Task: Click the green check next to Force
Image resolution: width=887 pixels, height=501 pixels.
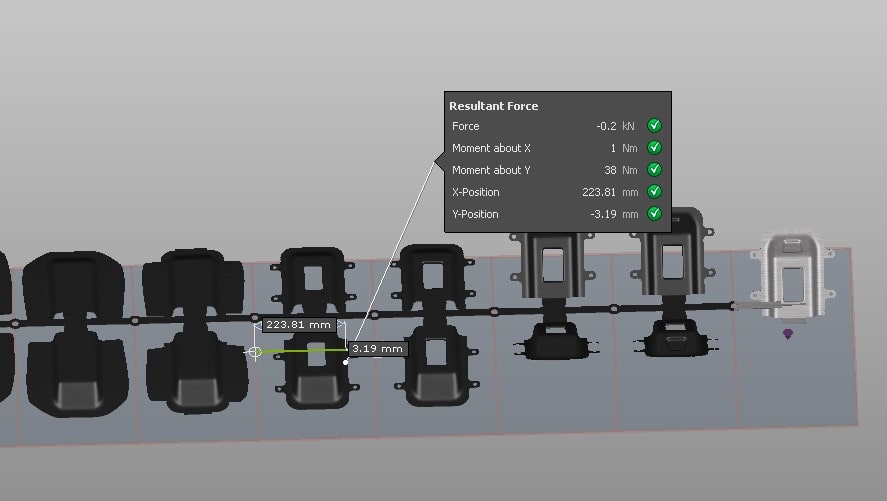Action: click(x=655, y=126)
